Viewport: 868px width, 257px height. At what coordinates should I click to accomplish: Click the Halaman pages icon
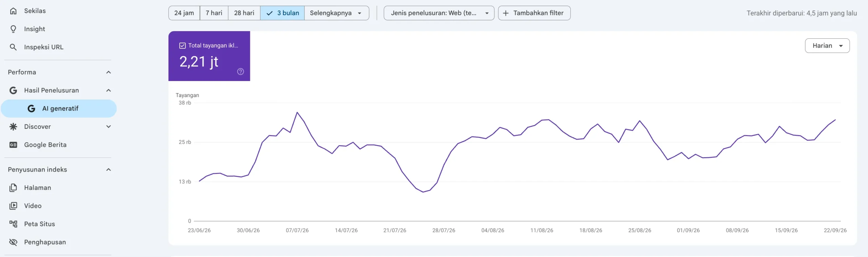(13, 187)
